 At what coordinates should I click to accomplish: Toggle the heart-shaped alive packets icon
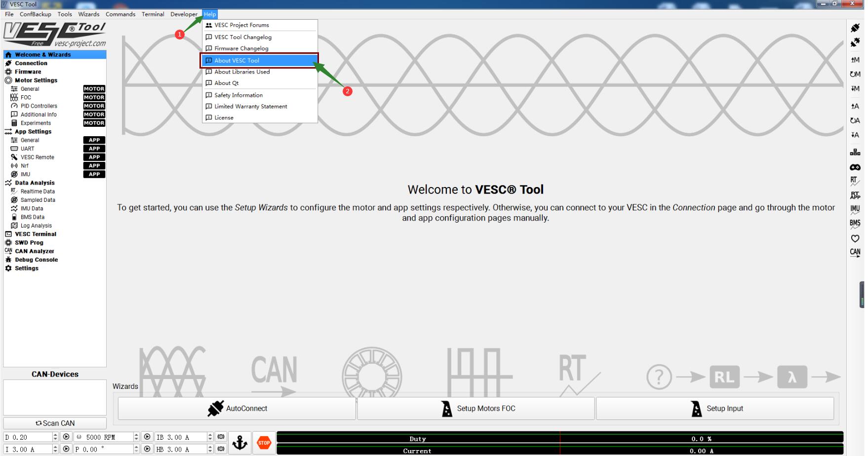pos(855,238)
